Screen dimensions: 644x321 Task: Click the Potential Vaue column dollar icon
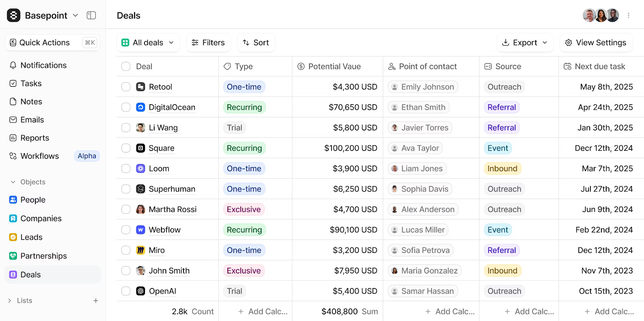pyautogui.click(x=301, y=66)
